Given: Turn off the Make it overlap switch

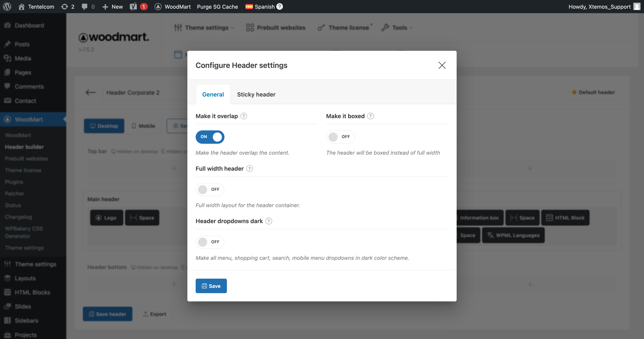Looking at the screenshot, I should 210,137.
